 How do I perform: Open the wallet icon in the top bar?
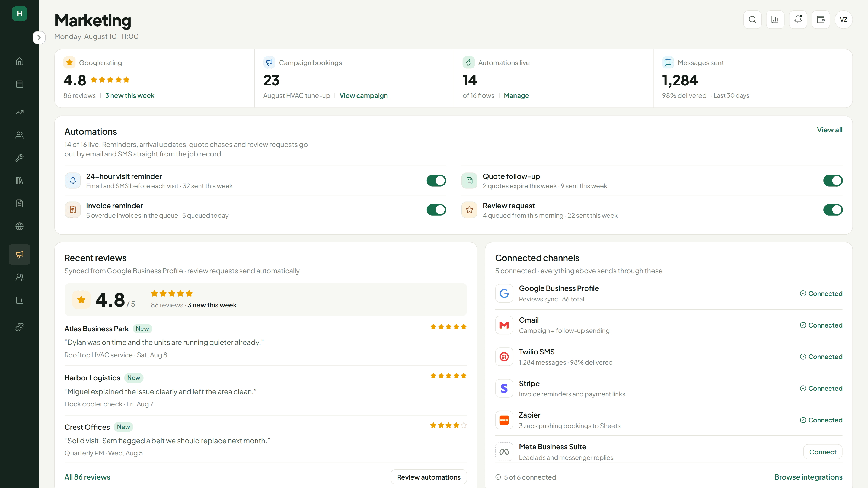[821, 20]
